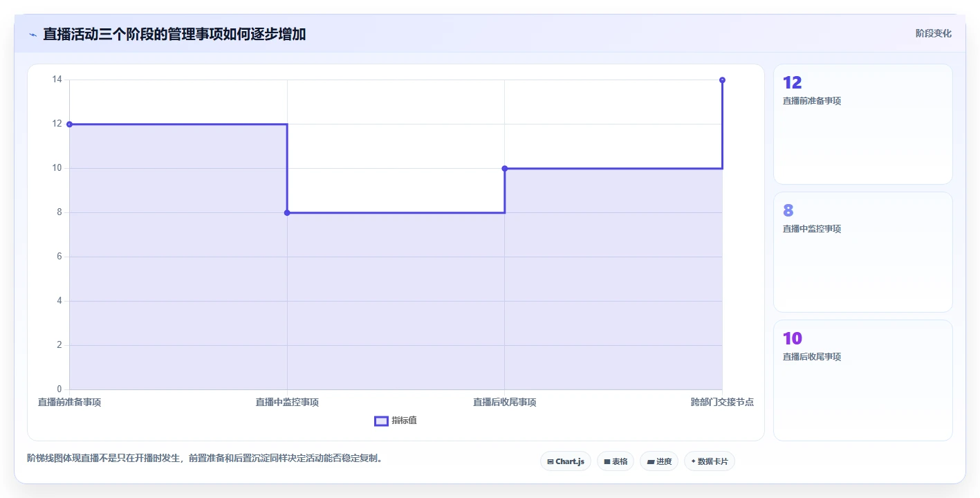Viewport: 980px width, 498px height.
Task: Click the 指标值 legend color box
Action: click(x=381, y=421)
